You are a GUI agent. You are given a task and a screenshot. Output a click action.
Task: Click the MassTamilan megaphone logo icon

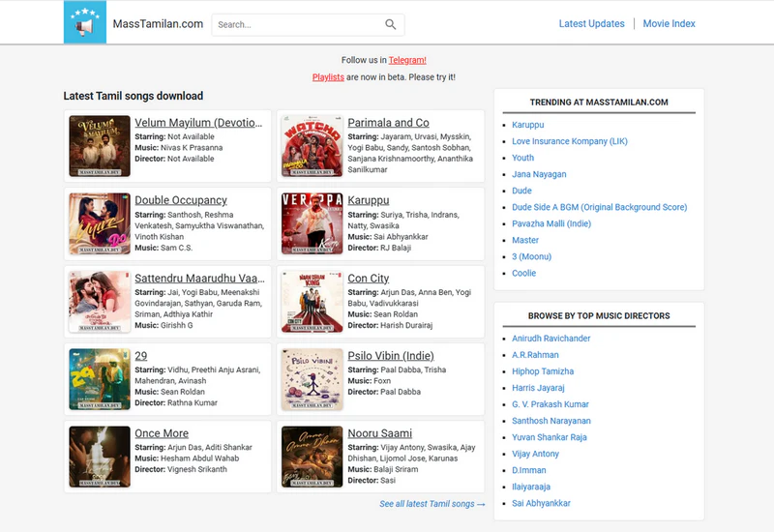(x=85, y=22)
